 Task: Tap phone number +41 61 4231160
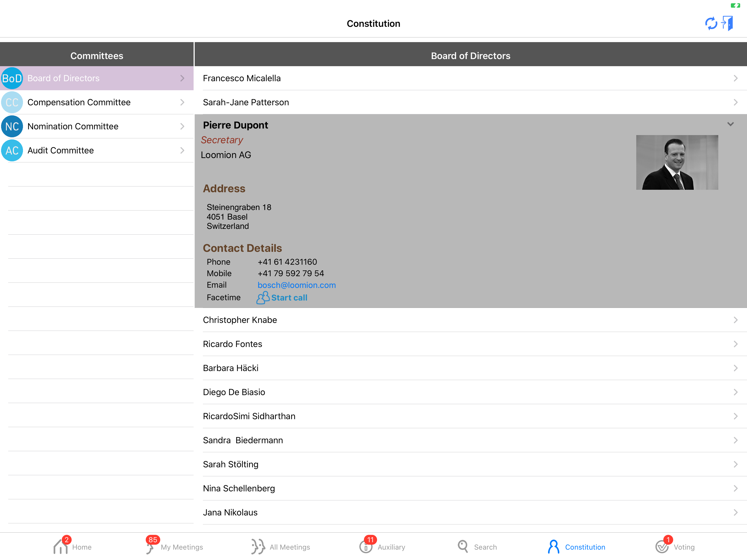click(287, 262)
